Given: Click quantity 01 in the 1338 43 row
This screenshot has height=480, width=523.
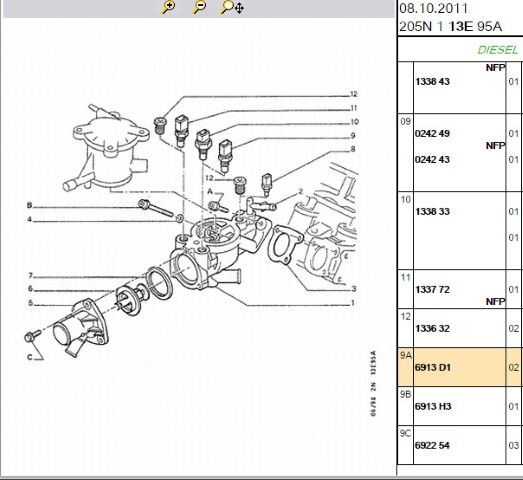Looking at the screenshot, I should click(x=514, y=82).
